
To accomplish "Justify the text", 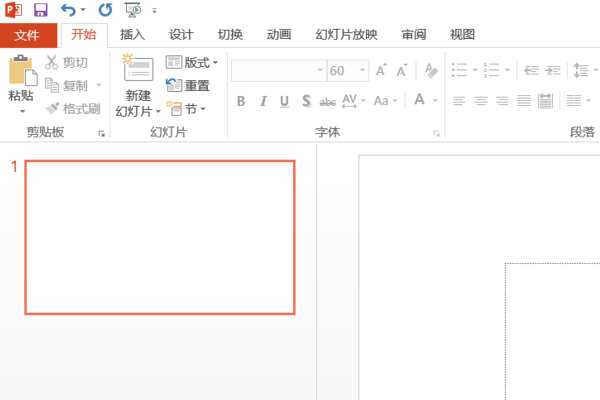I will click(524, 101).
